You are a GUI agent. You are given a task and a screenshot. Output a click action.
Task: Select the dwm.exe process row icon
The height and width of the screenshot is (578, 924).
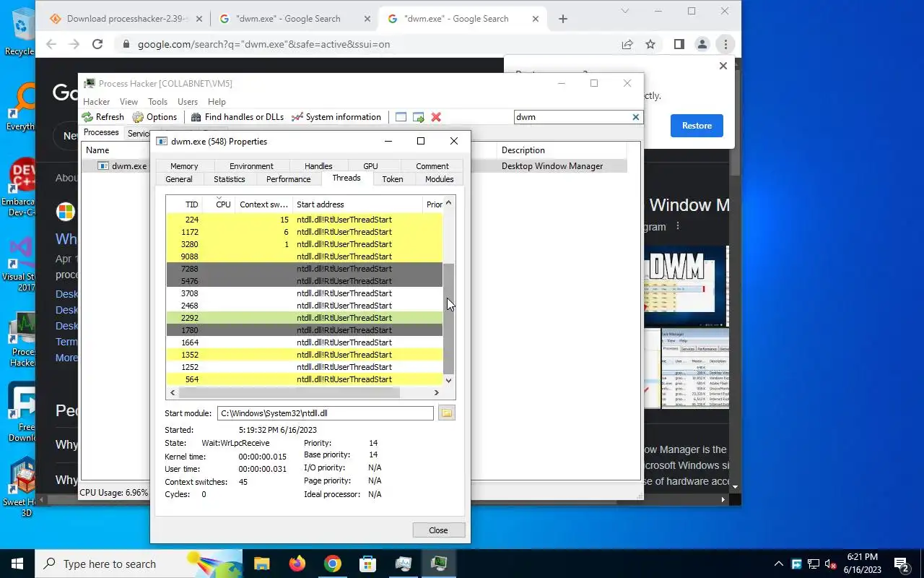103,166
